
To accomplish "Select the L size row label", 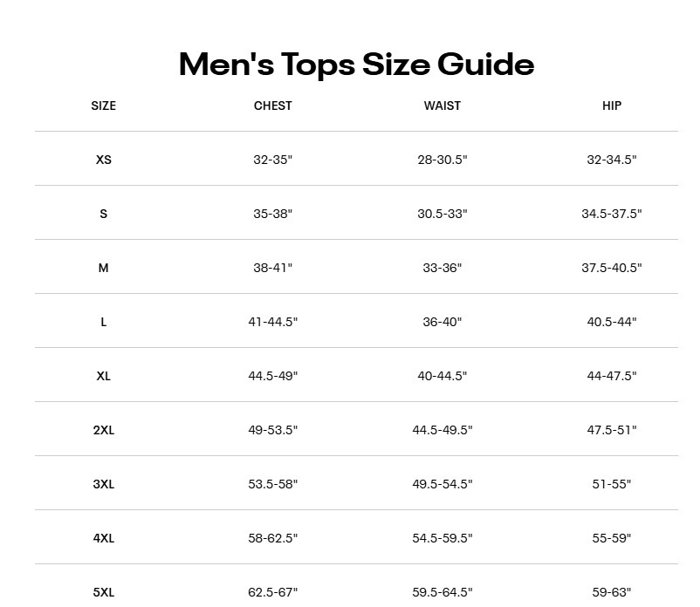I will [x=104, y=322].
